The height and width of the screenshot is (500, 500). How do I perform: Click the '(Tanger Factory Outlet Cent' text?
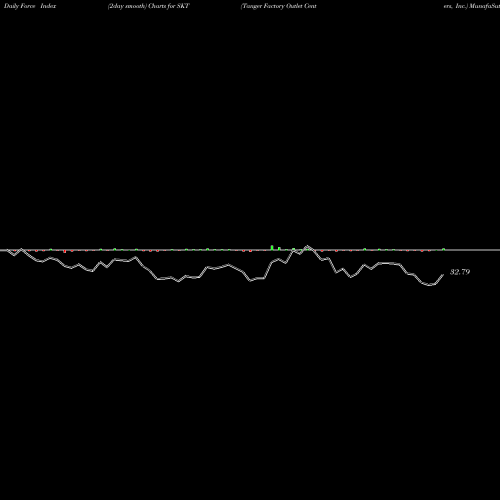(x=279, y=6)
